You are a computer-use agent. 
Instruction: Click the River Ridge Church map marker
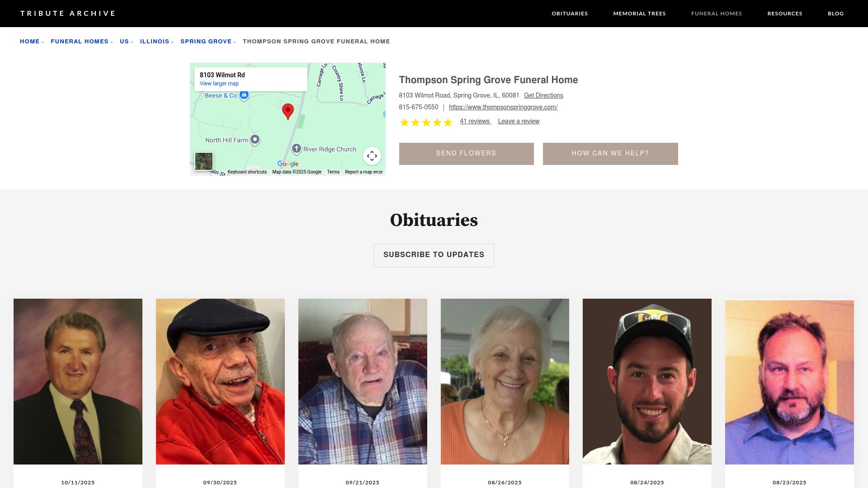[297, 149]
